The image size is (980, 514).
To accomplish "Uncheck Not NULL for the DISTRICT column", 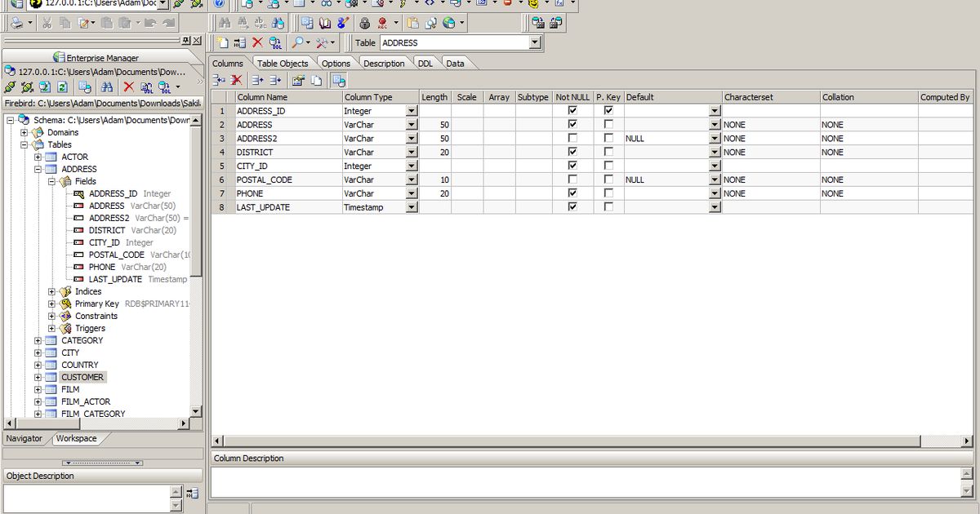I will pyautogui.click(x=573, y=152).
